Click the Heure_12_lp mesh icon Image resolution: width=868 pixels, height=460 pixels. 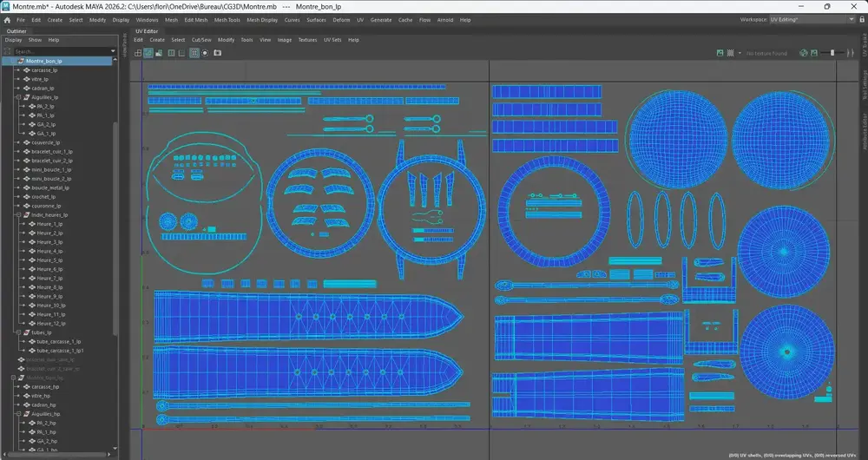pos(31,323)
